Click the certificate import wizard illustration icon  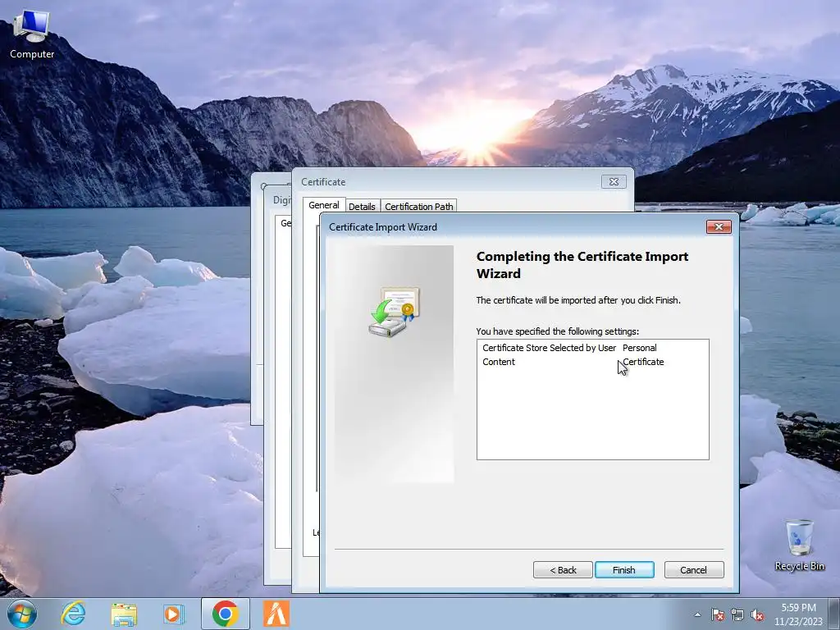tap(395, 312)
